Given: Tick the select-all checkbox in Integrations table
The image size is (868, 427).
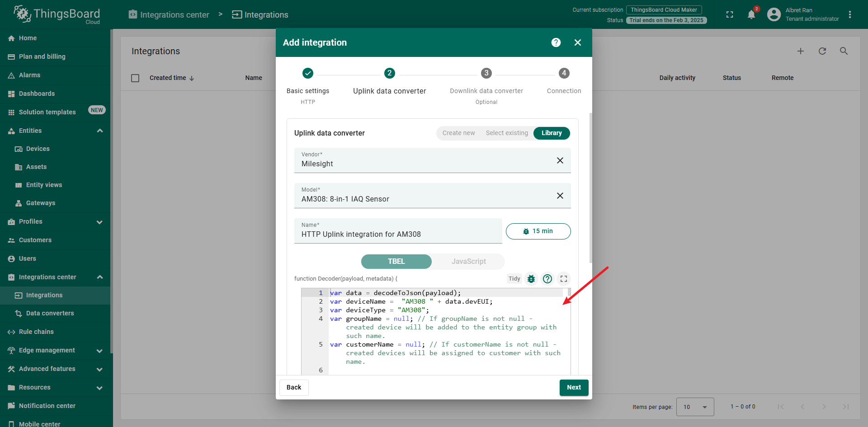Looking at the screenshot, I should pyautogui.click(x=135, y=78).
